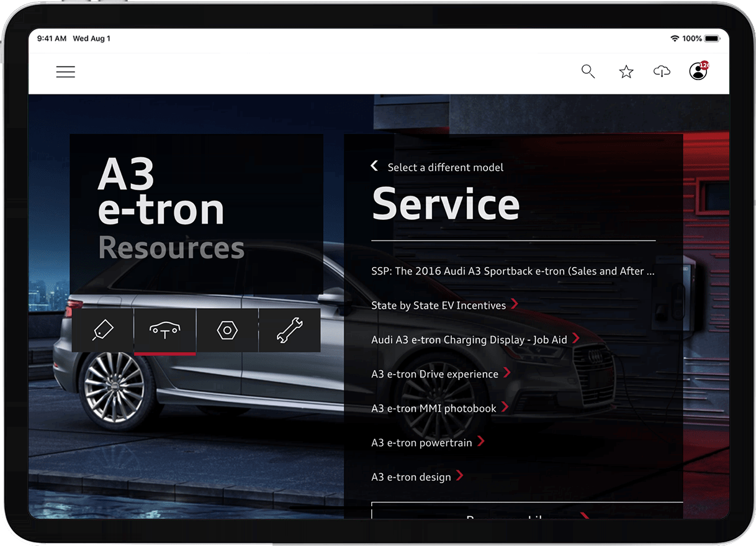
Task: Click the Wi-Fi status icon
Action: tap(675, 39)
